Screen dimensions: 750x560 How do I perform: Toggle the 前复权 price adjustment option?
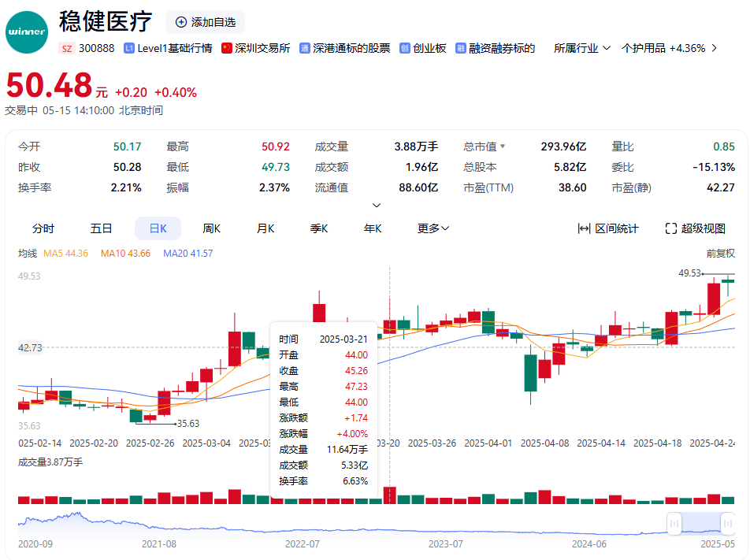click(720, 253)
